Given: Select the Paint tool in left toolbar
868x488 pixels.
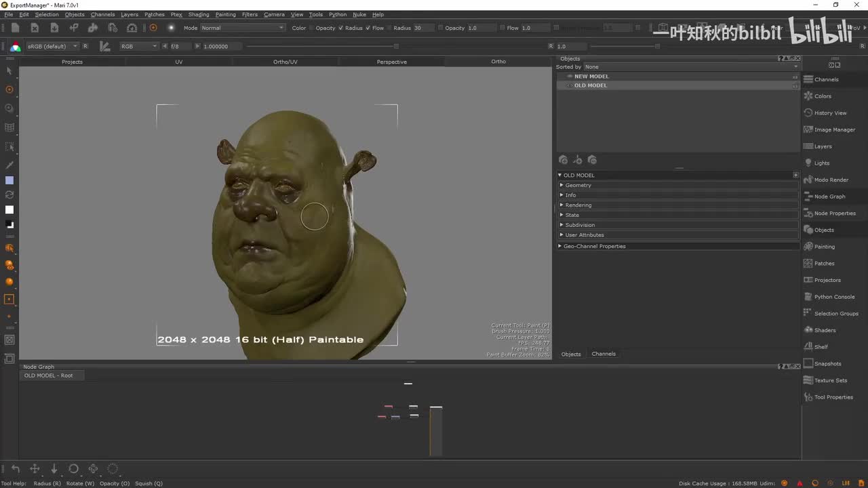Looking at the screenshot, I should (9, 89).
